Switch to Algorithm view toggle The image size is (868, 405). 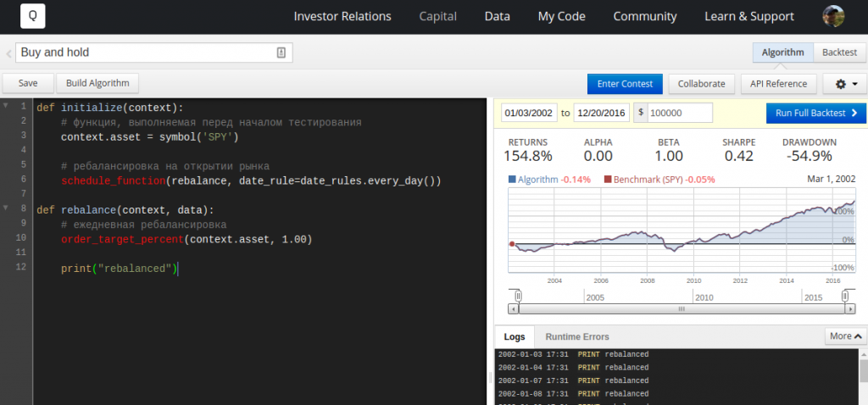[x=782, y=53]
